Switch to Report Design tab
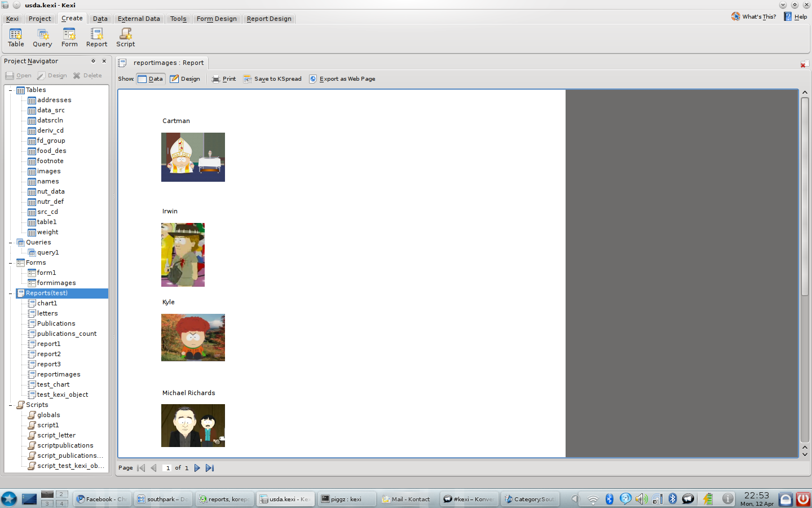 [269, 19]
